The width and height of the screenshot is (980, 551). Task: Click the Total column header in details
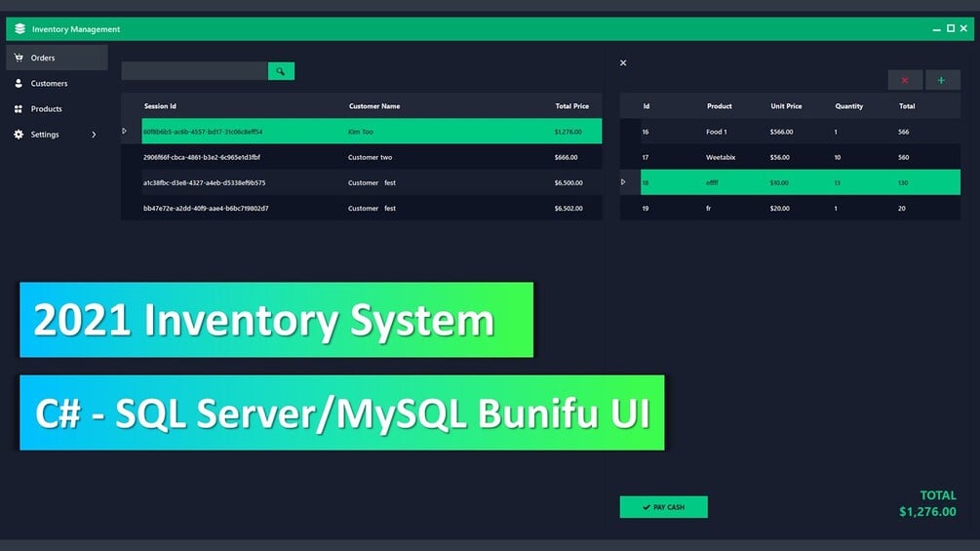[x=907, y=106]
